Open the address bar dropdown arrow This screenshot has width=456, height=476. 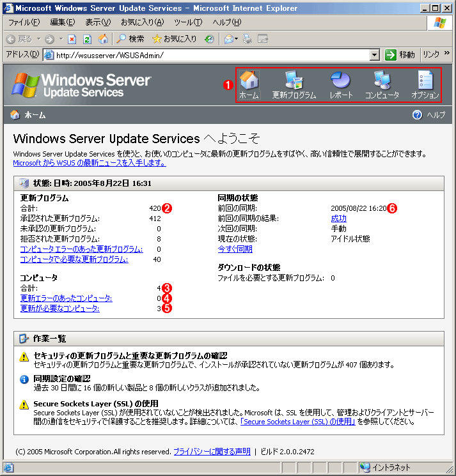click(375, 55)
